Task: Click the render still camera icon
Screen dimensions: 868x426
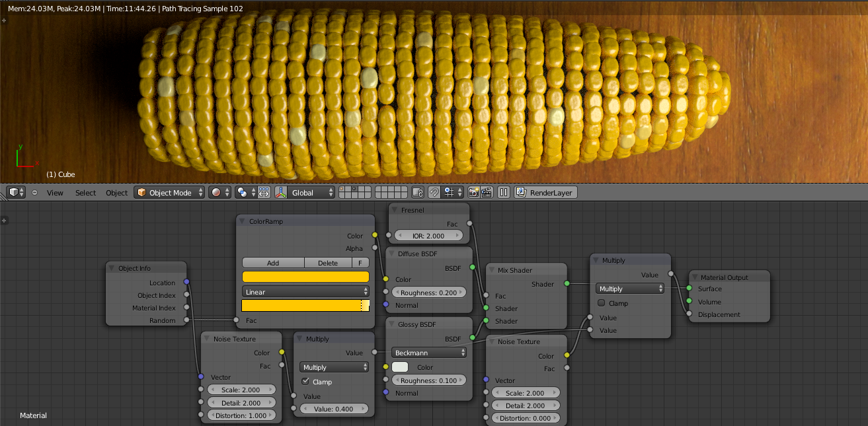Action: [475, 192]
